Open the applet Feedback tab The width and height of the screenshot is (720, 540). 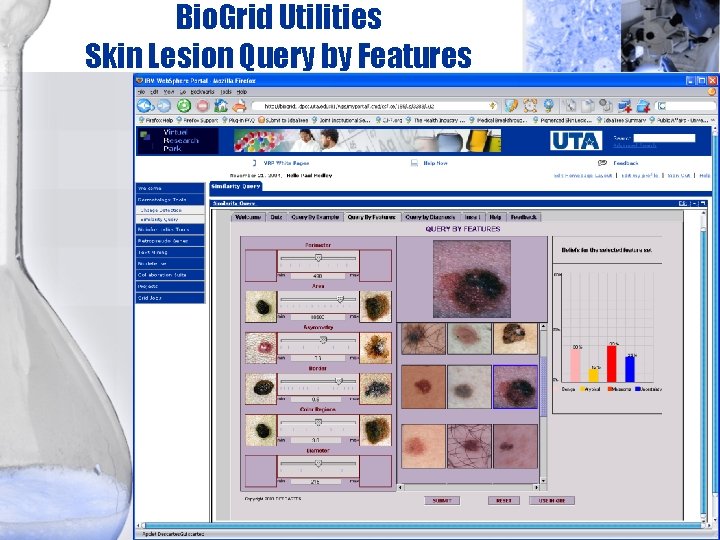click(x=523, y=217)
